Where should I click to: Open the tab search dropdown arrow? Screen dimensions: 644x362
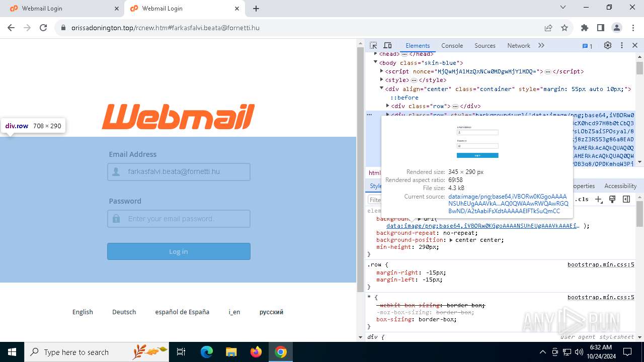(x=563, y=8)
